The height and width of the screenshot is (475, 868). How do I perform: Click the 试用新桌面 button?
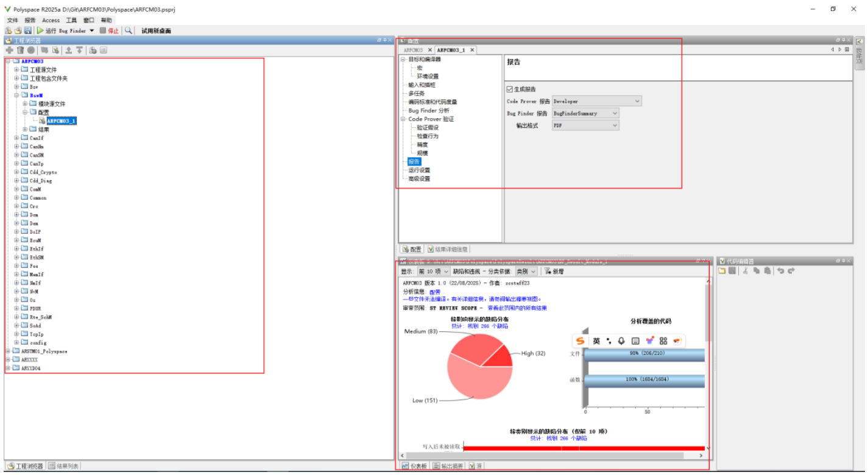[x=156, y=31]
